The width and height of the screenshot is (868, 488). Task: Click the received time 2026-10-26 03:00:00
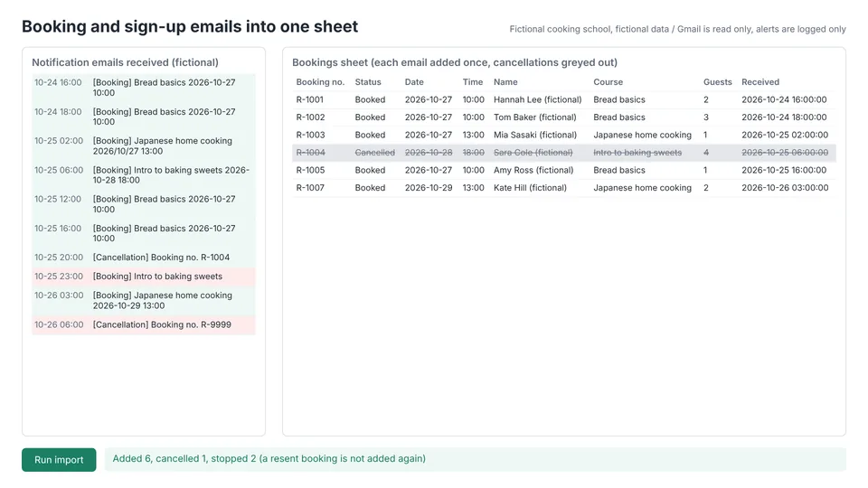[785, 188]
